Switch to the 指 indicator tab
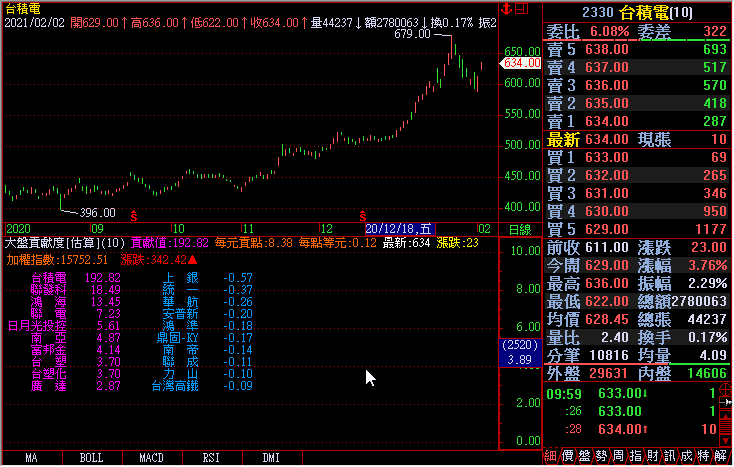734x467 pixels. tap(635, 456)
